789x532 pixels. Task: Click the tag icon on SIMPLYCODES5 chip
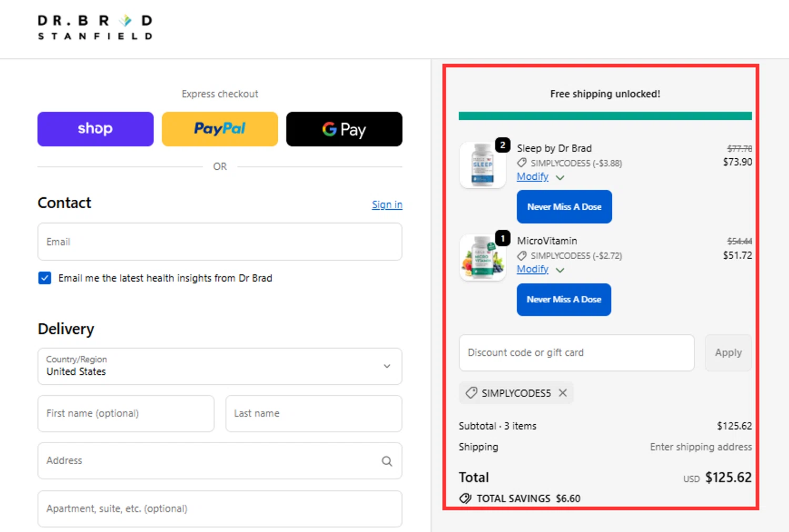[x=471, y=393]
